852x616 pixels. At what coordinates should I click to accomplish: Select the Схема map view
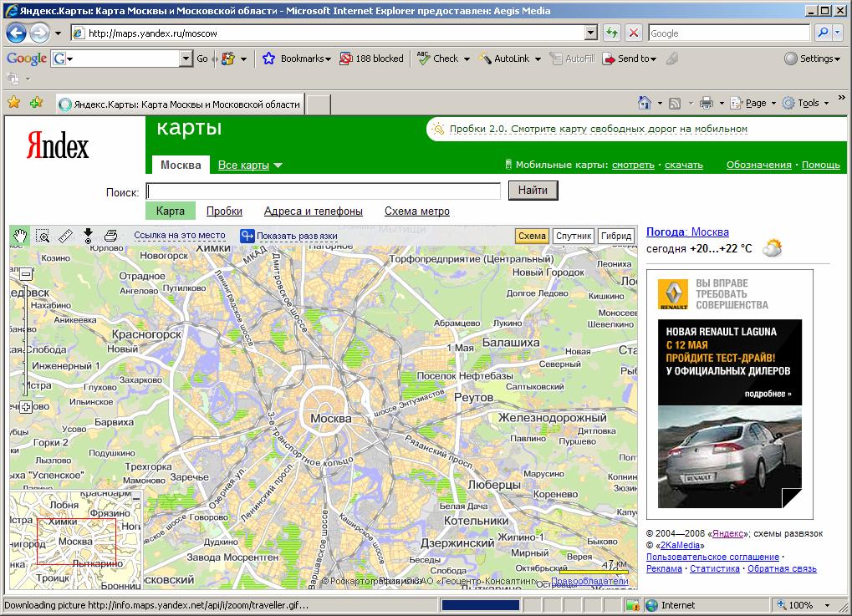[x=532, y=237]
